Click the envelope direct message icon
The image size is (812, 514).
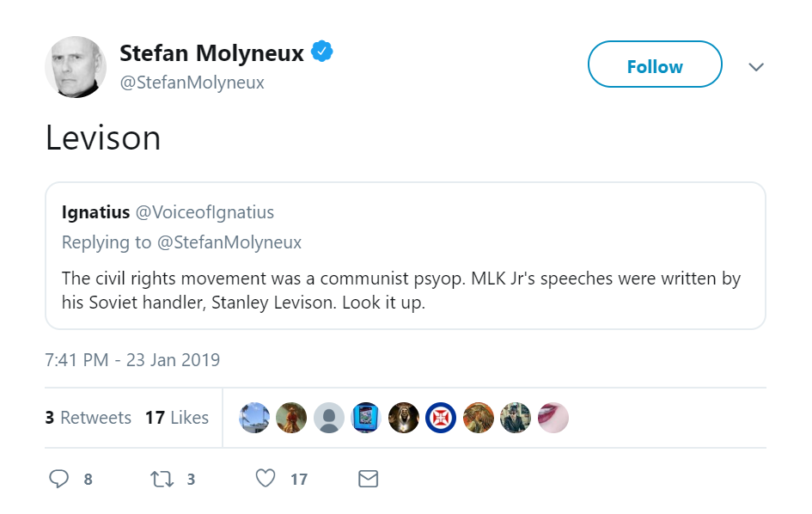(368, 479)
